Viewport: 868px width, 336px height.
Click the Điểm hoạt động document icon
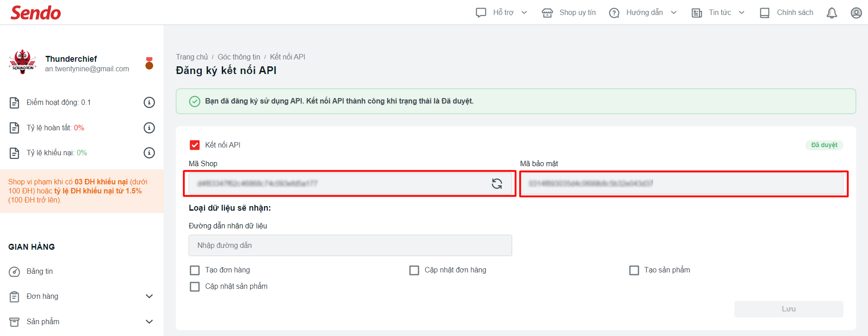15,103
